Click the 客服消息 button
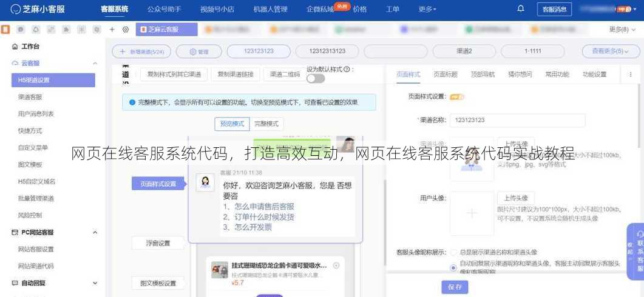 pyautogui.click(x=554, y=9)
